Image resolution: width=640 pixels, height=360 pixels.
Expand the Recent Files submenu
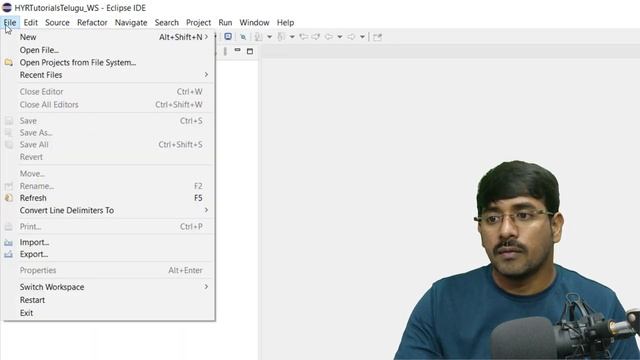click(108, 75)
